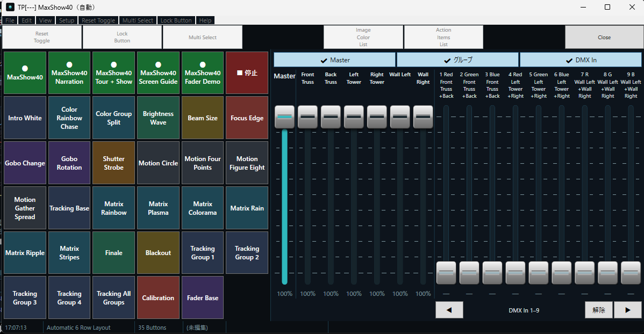644x334 pixels.
Task: Select the Matrix Plasma effect
Action: tap(158, 208)
